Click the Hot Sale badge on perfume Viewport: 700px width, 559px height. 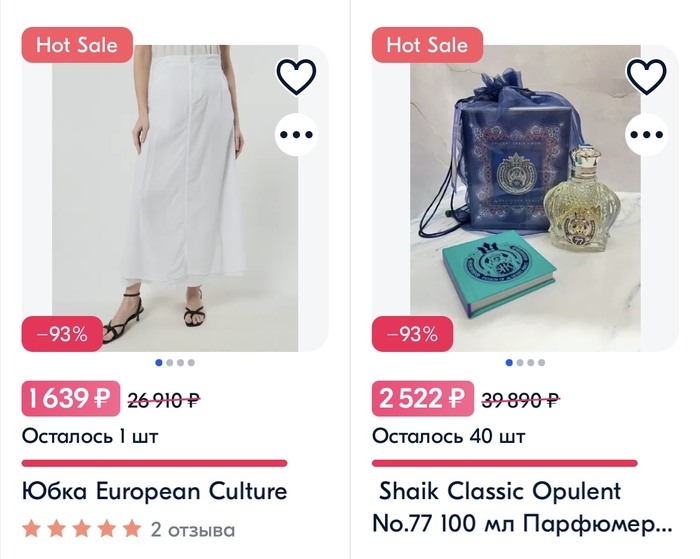428,45
